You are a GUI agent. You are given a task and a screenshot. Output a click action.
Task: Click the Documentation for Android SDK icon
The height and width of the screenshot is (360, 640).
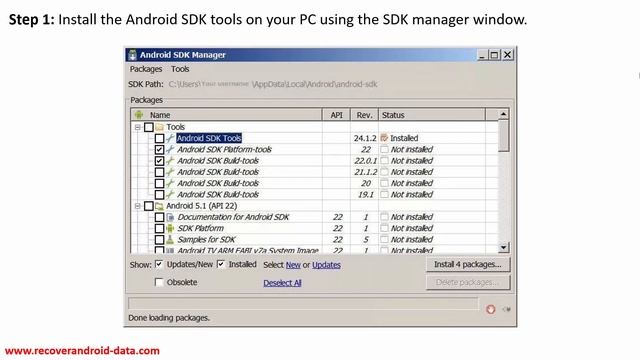point(170,217)
